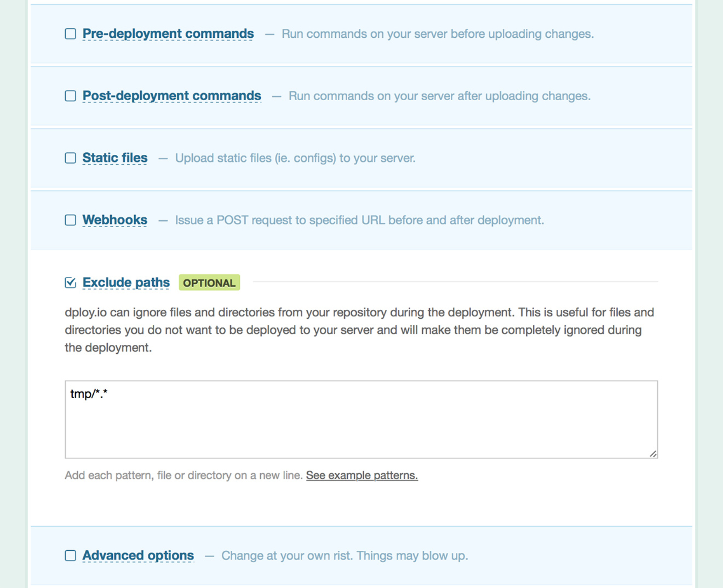
Task: Click the Static files upload description text
Action: [x=295, y=158]
